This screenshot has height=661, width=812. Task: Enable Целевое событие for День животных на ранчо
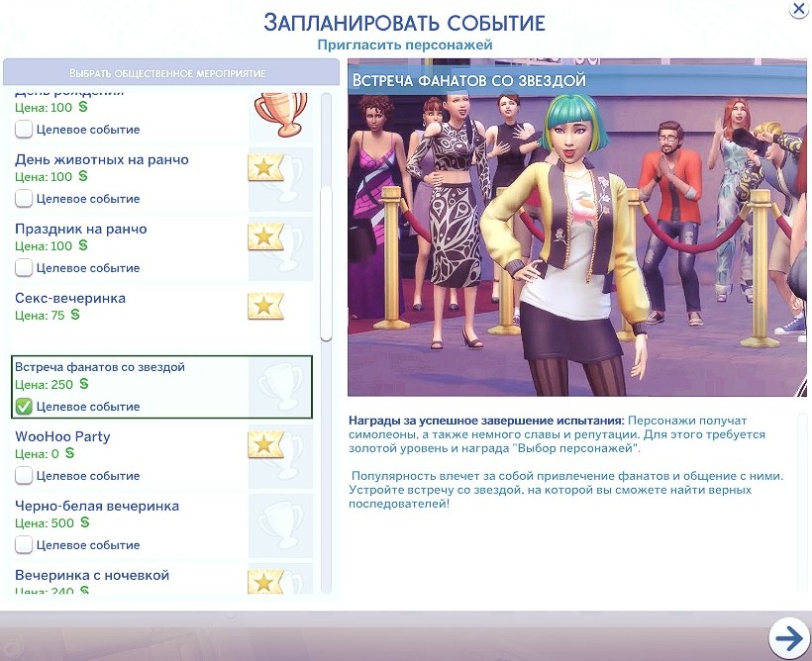tap(24, 199)
